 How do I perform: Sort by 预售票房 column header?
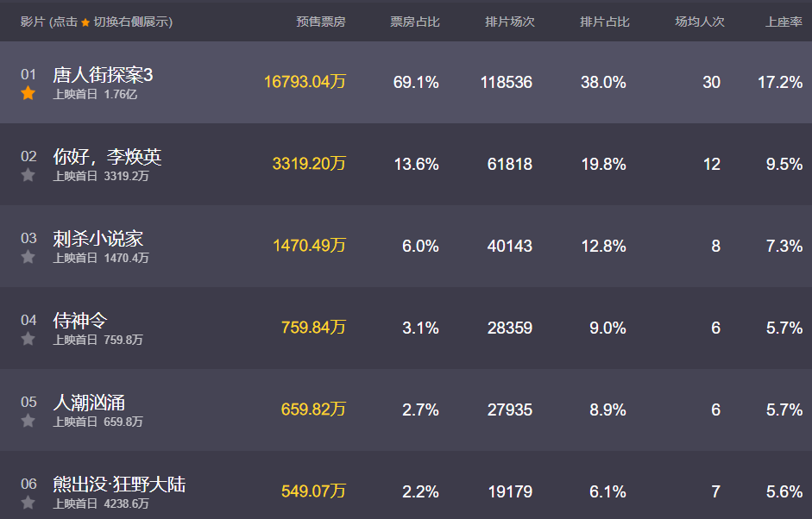click(320, 22)
